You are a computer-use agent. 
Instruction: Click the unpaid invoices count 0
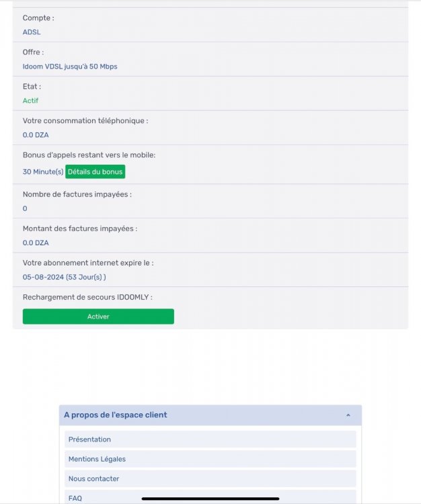[x=25, y=208]
